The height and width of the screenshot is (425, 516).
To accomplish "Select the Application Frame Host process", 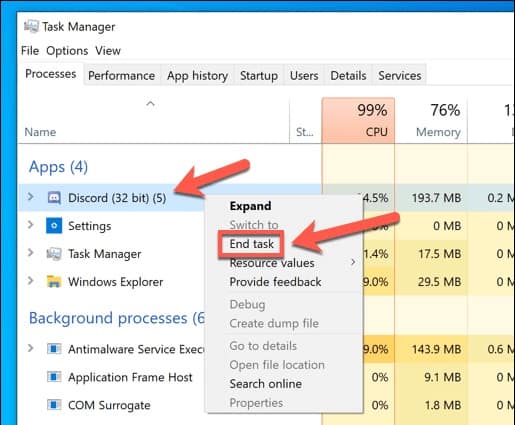I will point(130,377).
